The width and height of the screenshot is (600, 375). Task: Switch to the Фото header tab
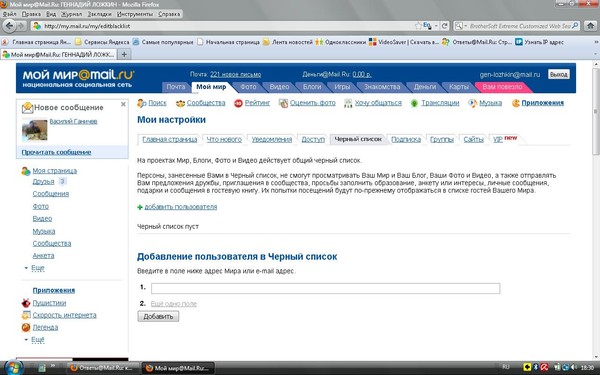point(248,87)
